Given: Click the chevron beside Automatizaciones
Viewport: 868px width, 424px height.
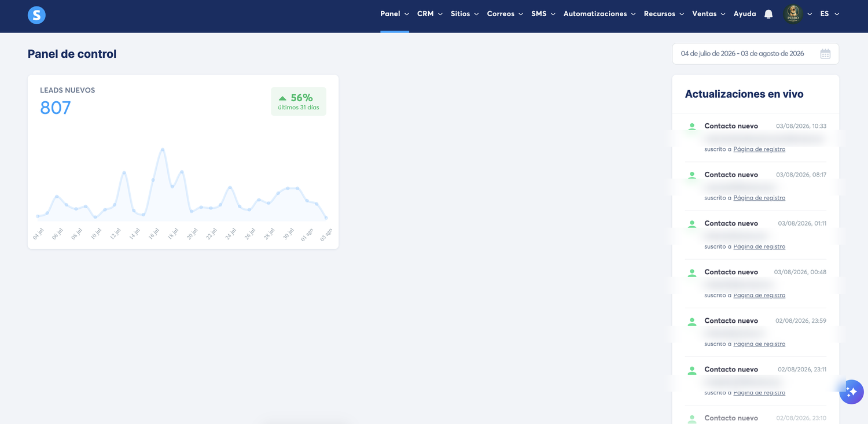Looking at the screenshot, I should [633, 14].
